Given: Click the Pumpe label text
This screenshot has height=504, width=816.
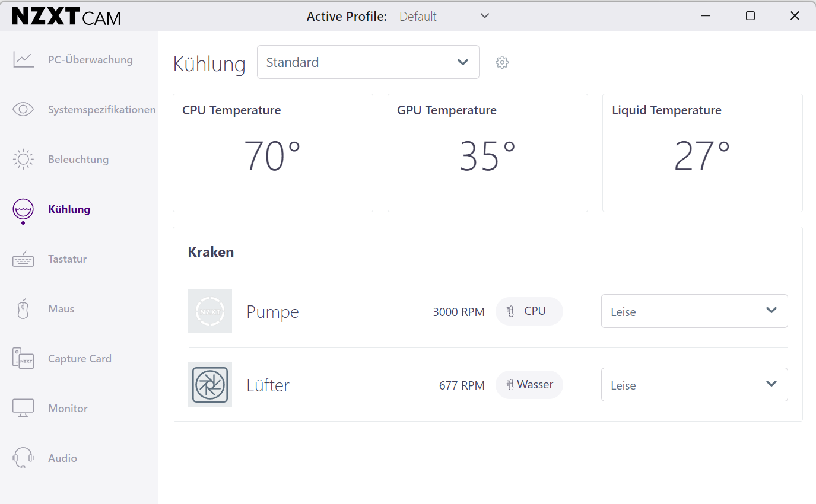Looking at the screenshot, I should tap(273, 312).
